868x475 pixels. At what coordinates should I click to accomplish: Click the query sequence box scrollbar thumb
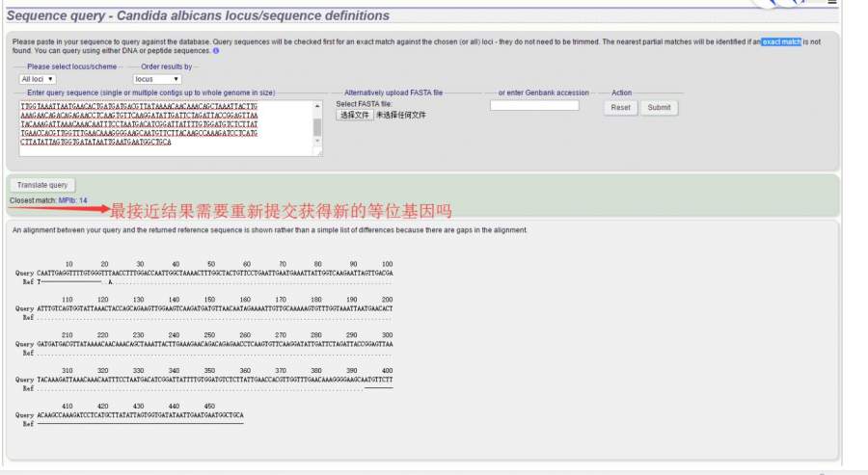317,126
